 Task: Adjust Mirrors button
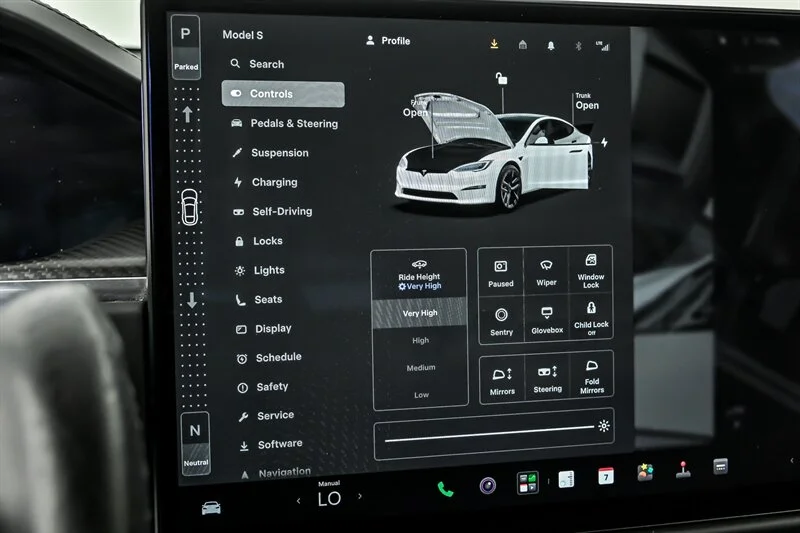[502, 381]
